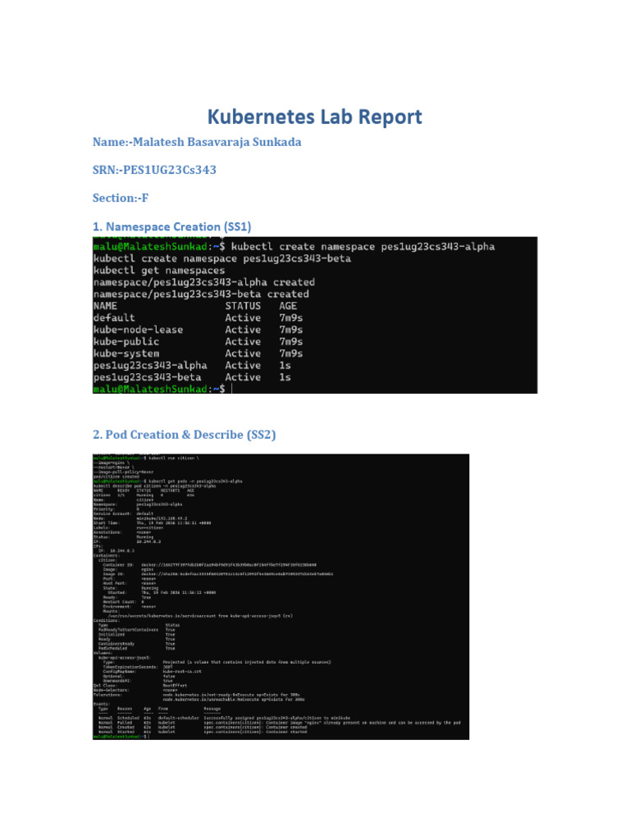
Task: Select the Name line with Malatesh Basavaraja Sunkada
Action: click(197, 142)
